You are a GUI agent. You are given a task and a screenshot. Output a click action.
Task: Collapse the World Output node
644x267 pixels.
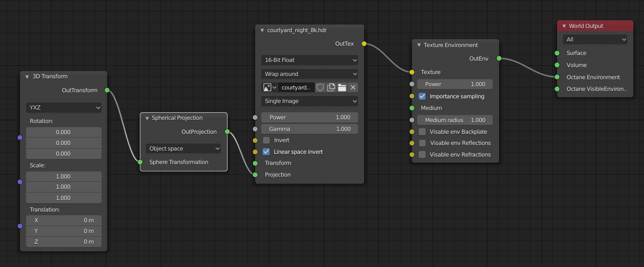[x=564, y=26]
